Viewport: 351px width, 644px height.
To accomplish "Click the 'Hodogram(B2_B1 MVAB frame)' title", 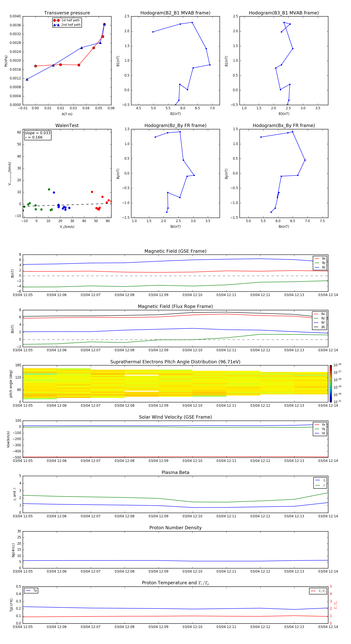I will tap(175, 13).
